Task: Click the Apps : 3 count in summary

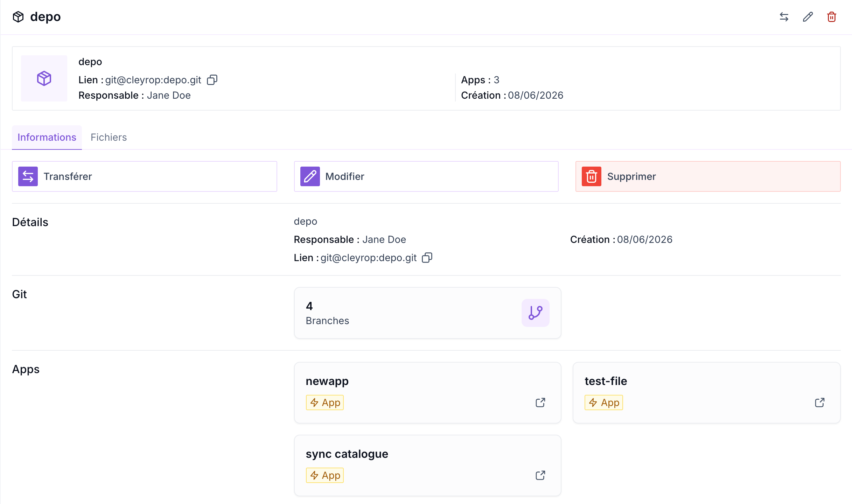Action: point(480,80)
